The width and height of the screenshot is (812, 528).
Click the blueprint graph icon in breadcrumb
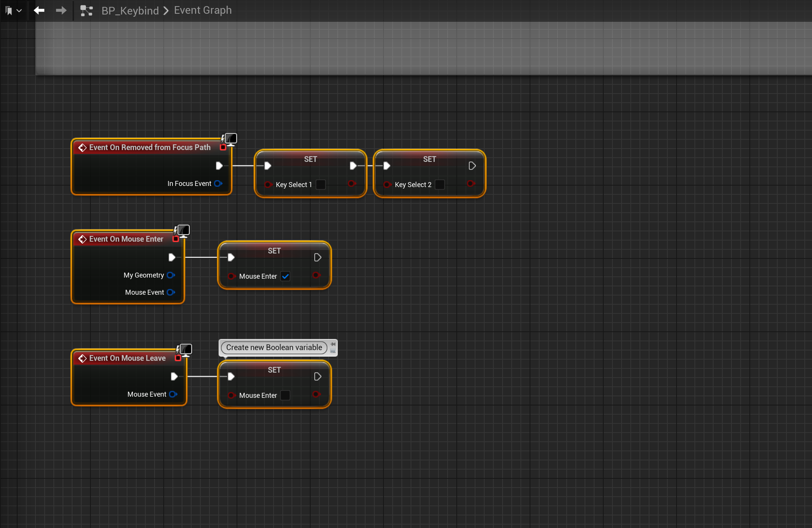(x=87, y=11)
